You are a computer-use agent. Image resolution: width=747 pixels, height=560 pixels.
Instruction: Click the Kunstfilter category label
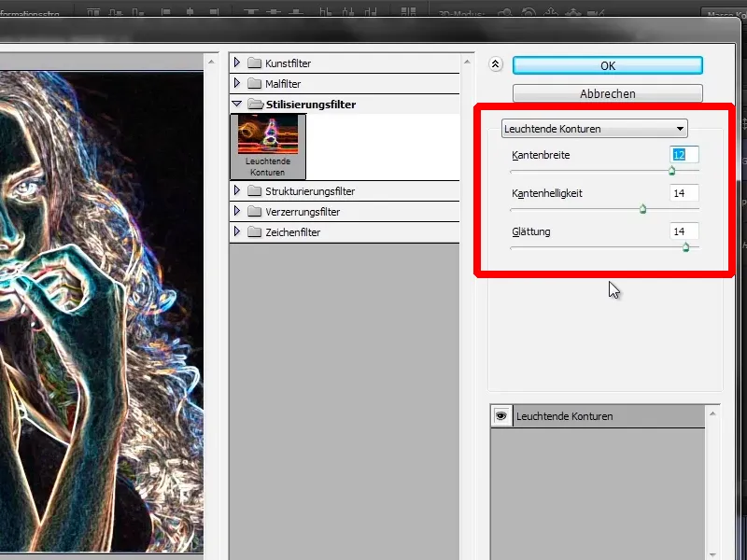click(x=288, y=63)
